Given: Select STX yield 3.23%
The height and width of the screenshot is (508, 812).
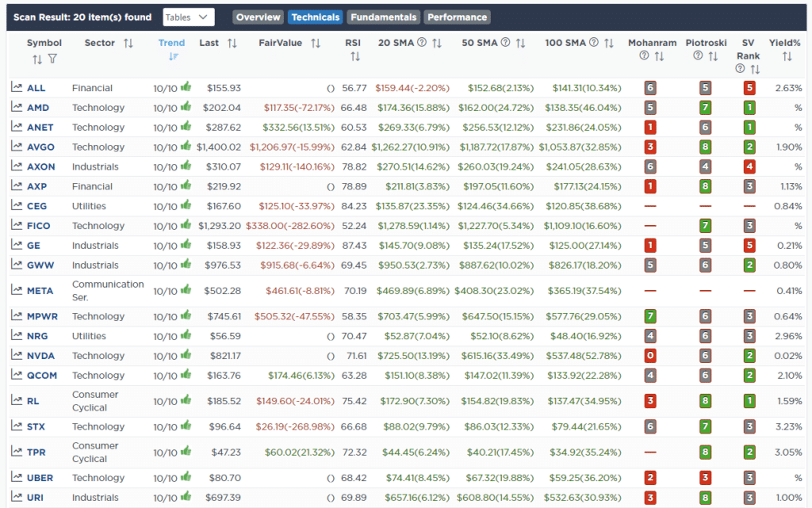Looking at the screenshot, I should point(789,426).
